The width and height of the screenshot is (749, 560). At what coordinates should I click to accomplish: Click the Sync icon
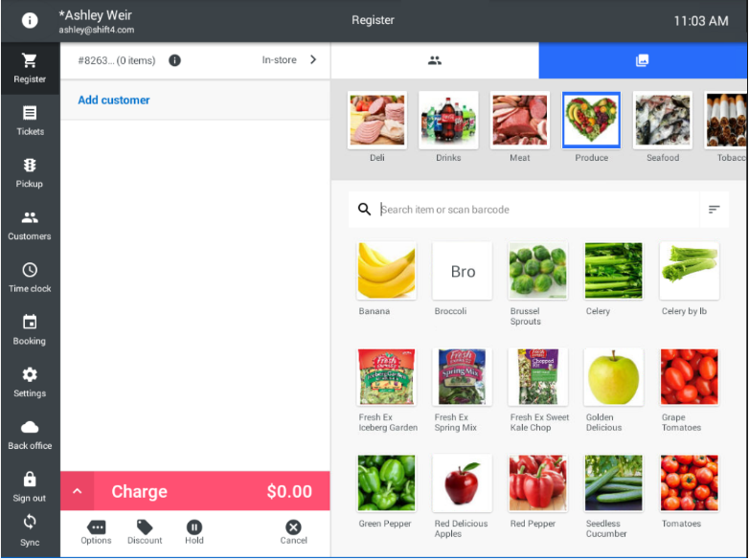[x=30, y=522]
